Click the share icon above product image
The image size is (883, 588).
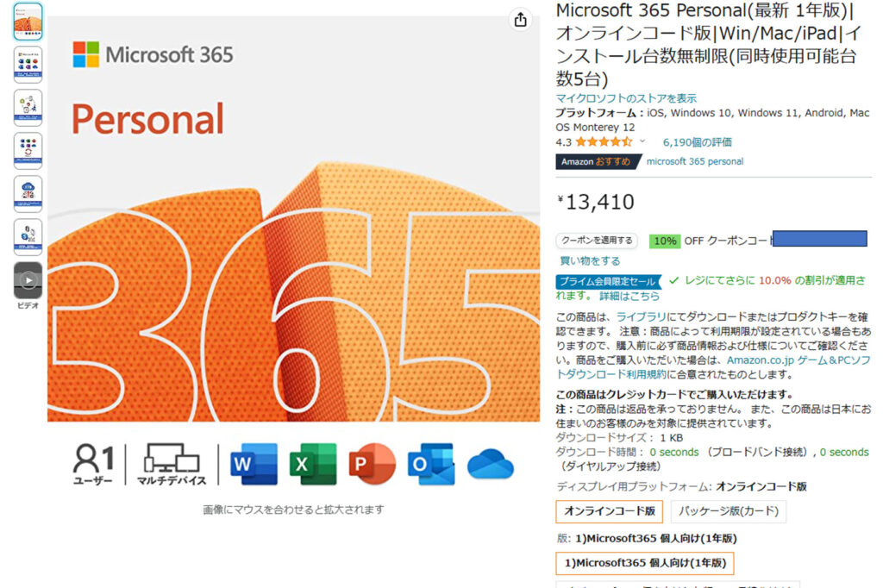[x=520, y=20]
